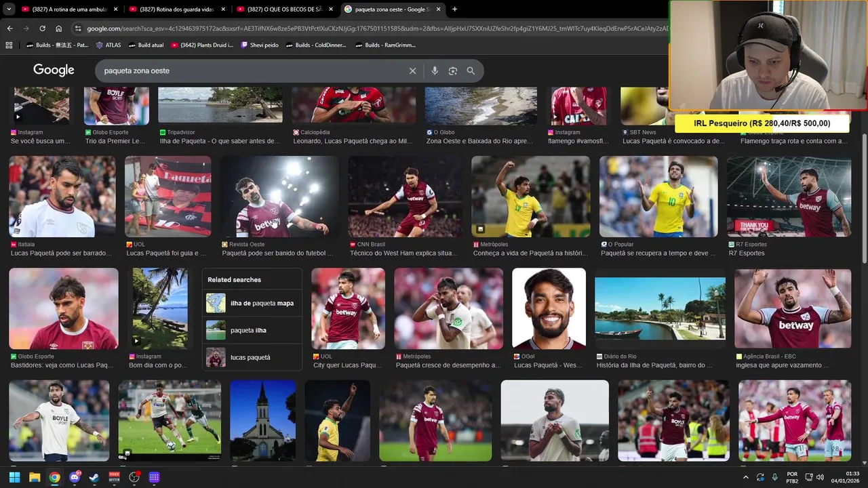
Task: Open the ATLAS bookmark
Action: pos(108,45)
